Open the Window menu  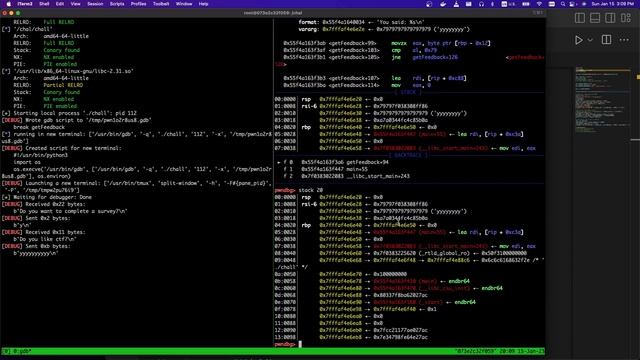(x=184, y=4)
